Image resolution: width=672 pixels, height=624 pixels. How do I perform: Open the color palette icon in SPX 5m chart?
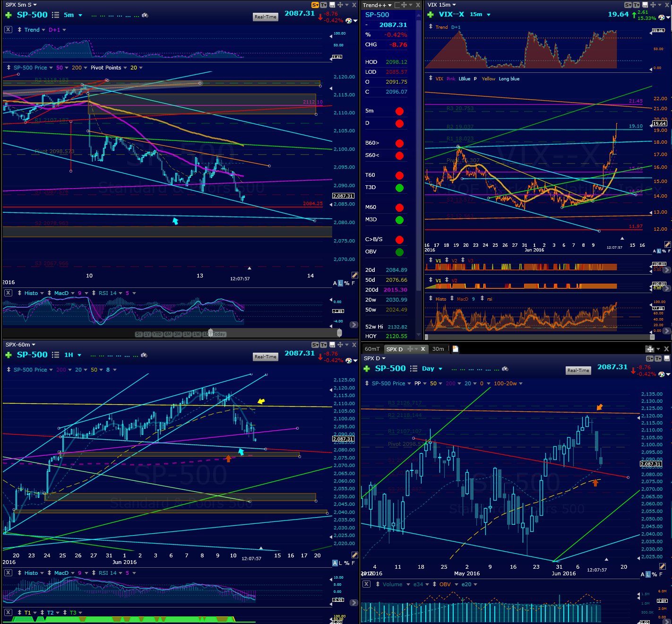point(349,20)
